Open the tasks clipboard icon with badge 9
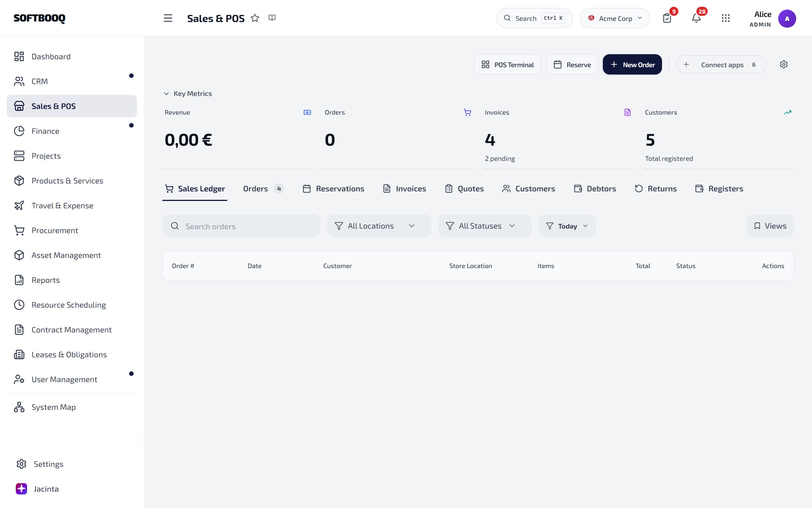The height and width of the screenshot is (508, 812). tap(667, 18)
